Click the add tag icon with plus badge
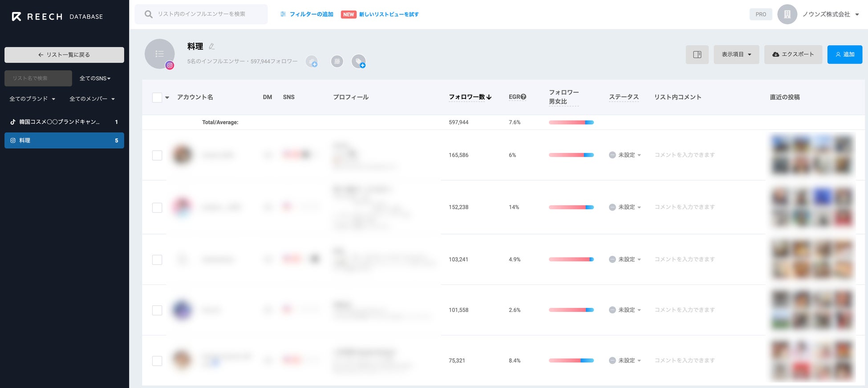This screenshot has width=868, height=388. (358, 61)
